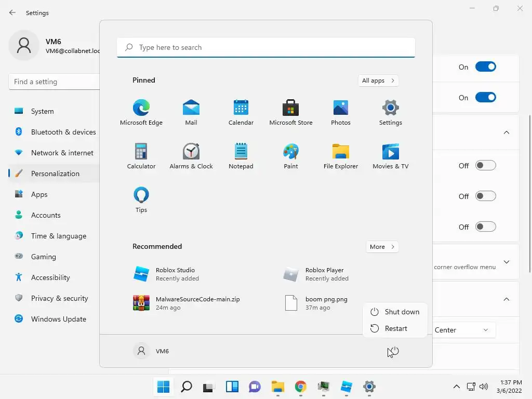
Task: Expand the corner overflow menu section
Action: [507, 262]
